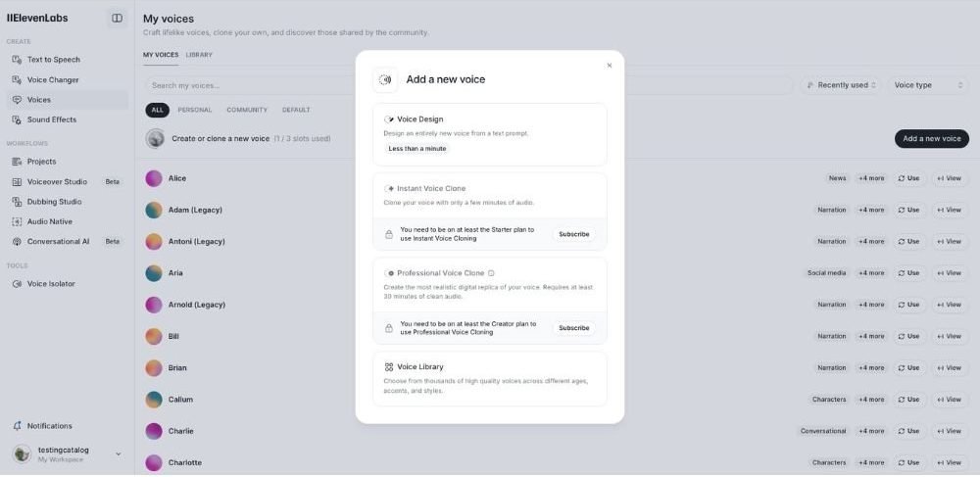Click Alice voice avatar
Image resolution: width=980 pixels, height=477 pixels.
154,178
